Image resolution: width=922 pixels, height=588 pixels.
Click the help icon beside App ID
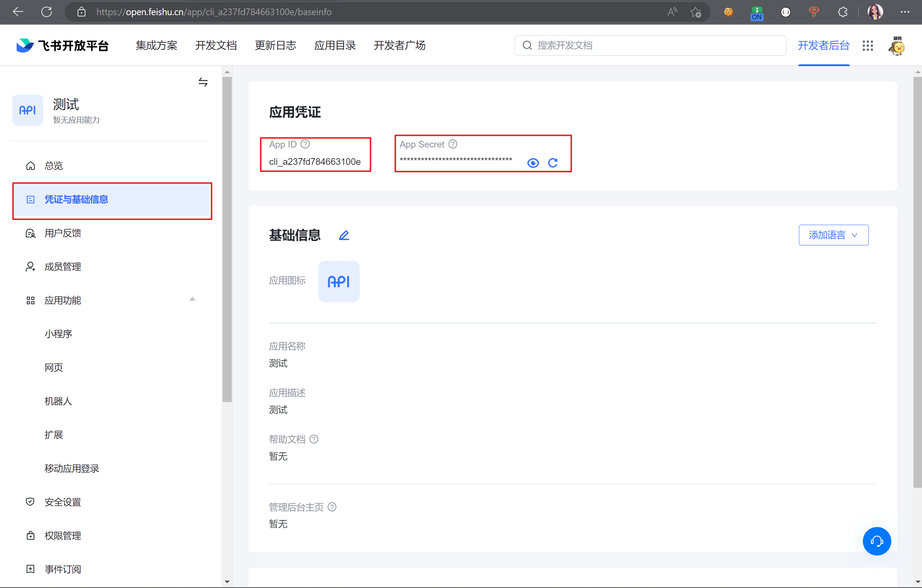305,144
